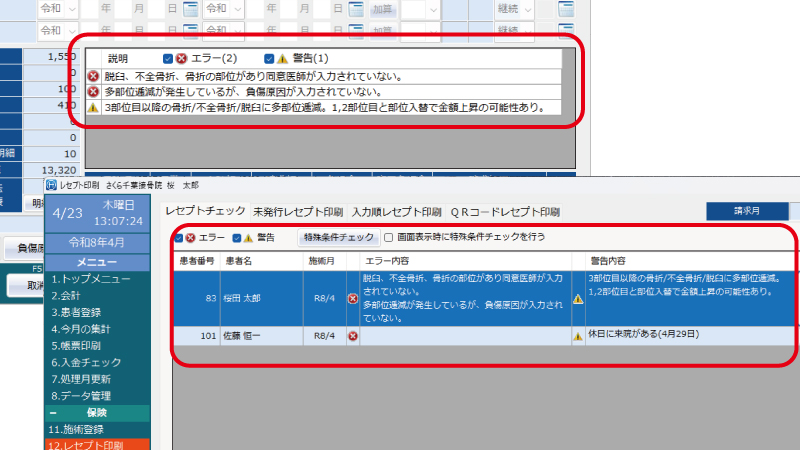The height and width of the screenshot is (450, 800).
Task: Open the dropdown right of the top 加算 button
Action: pos(419,9)
